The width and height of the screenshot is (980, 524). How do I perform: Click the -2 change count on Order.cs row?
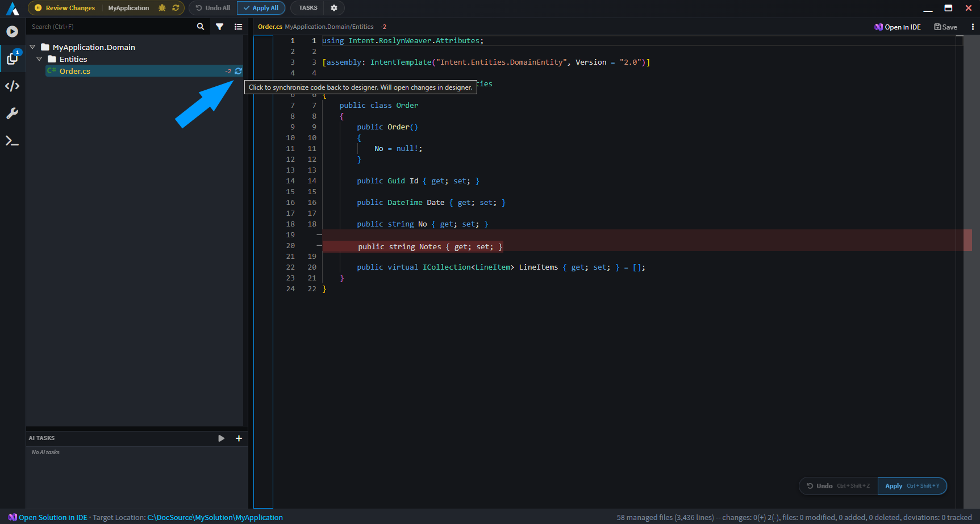coord(228,71)
